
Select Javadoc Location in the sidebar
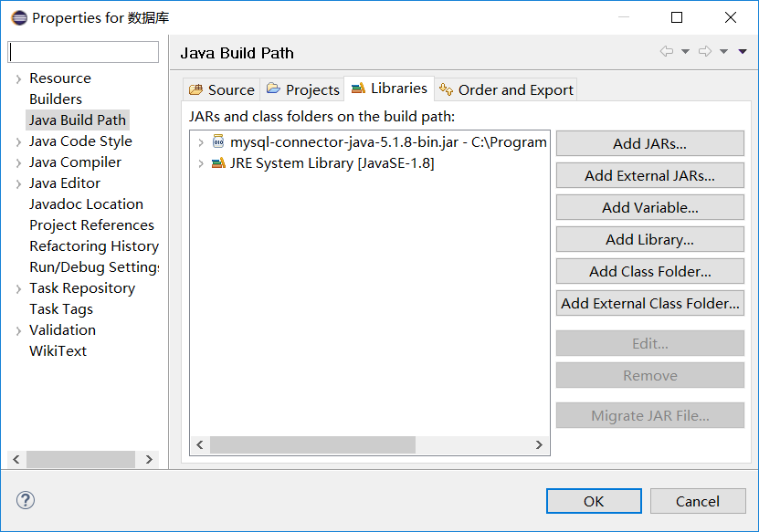[86, 204]
